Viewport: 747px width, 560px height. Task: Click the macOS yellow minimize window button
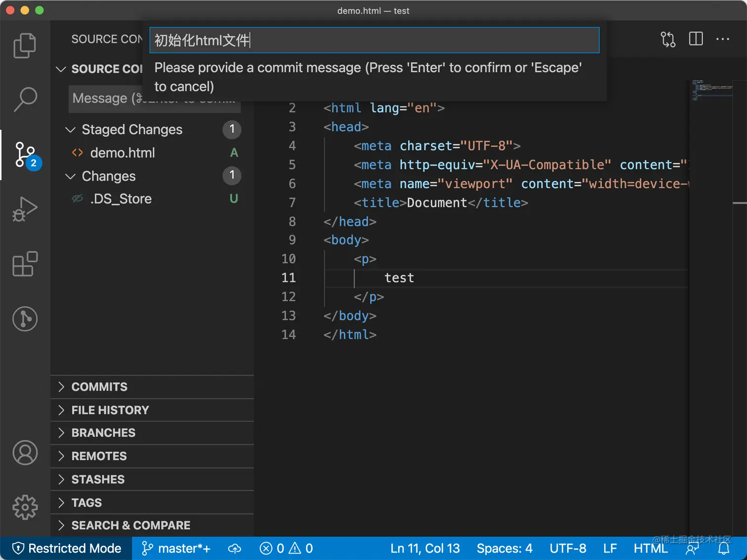pos(25,10)
